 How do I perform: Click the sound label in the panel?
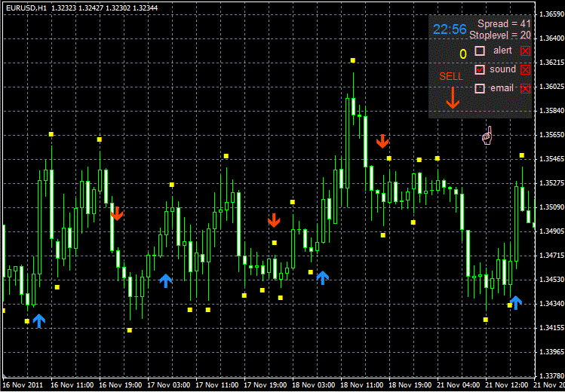[x=502, y=69]
